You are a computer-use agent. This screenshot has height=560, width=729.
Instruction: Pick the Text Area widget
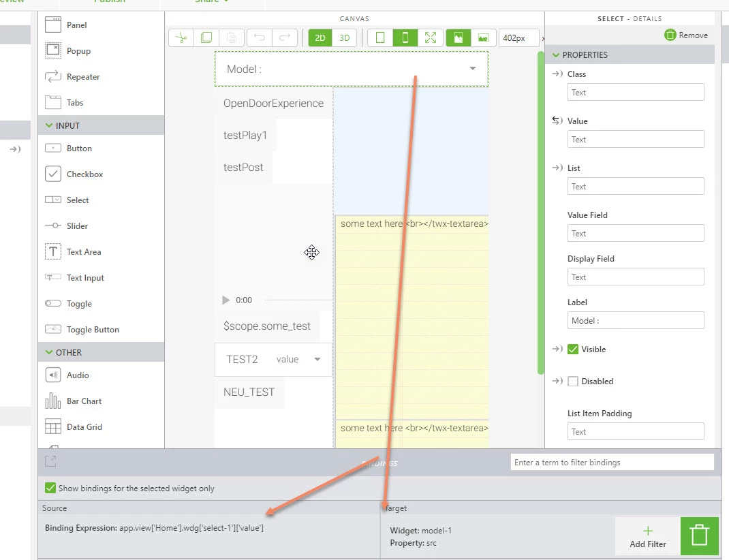73,252
